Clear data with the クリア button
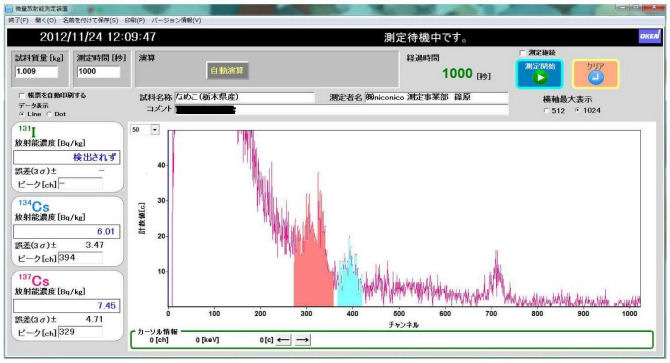The image size is (670, 363). coord(595,74)
